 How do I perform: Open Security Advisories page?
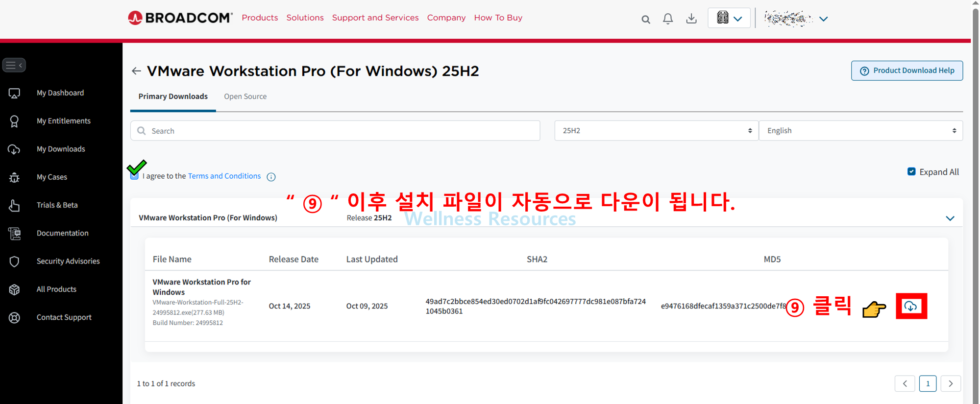tap(68, 261)
